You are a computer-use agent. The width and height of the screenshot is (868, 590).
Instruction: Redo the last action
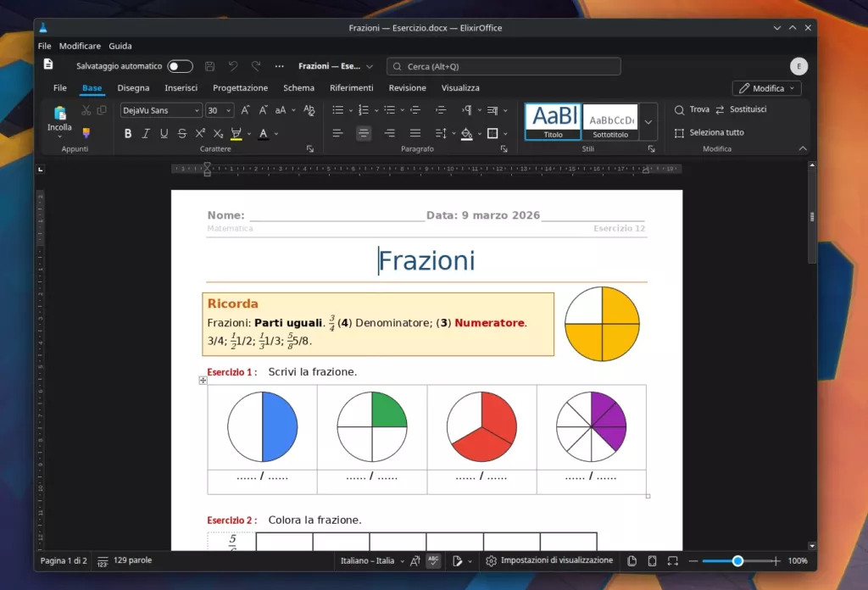pos(256,66)
